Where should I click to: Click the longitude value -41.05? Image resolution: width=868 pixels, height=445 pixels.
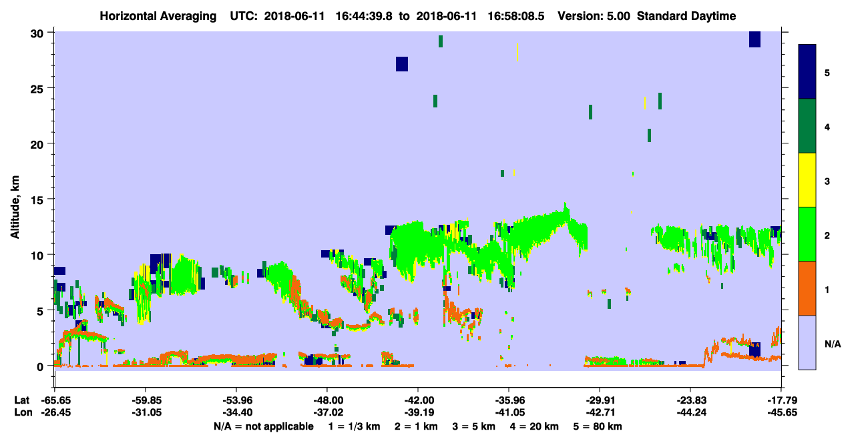click(x=508, y=413)
